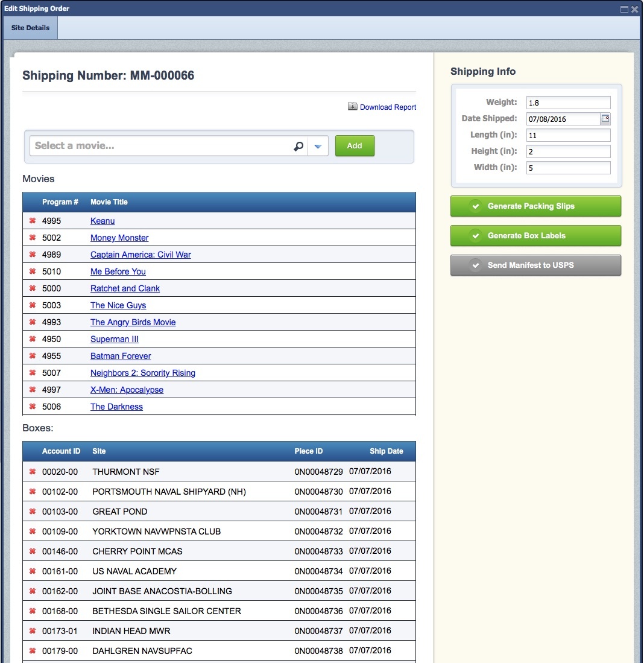The width and height of the screenshot is (644, 663).
Task: Open the Date Shipped calendar picker
Action: (x=605, y=119)
